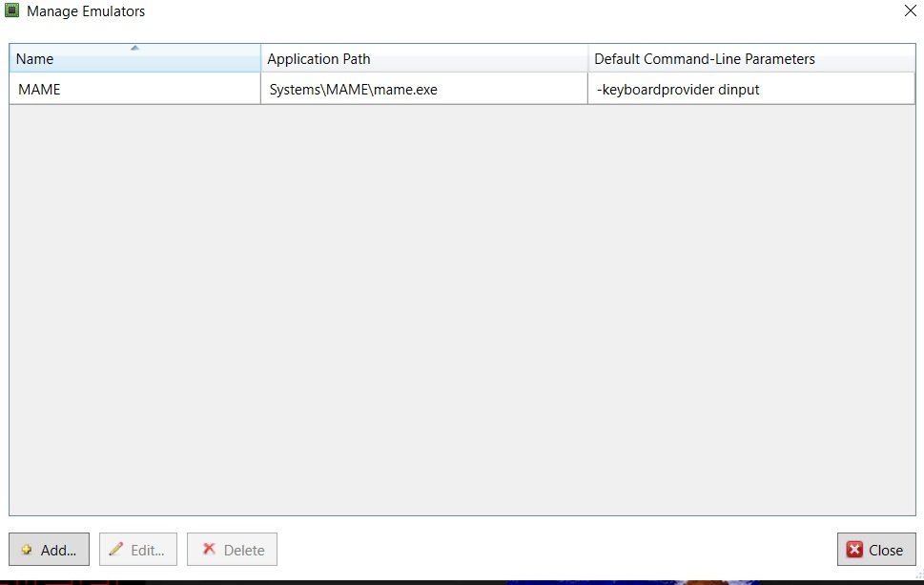The image size is (924, 585).
Task: Click the Add... button
Action: pos(49,550)
